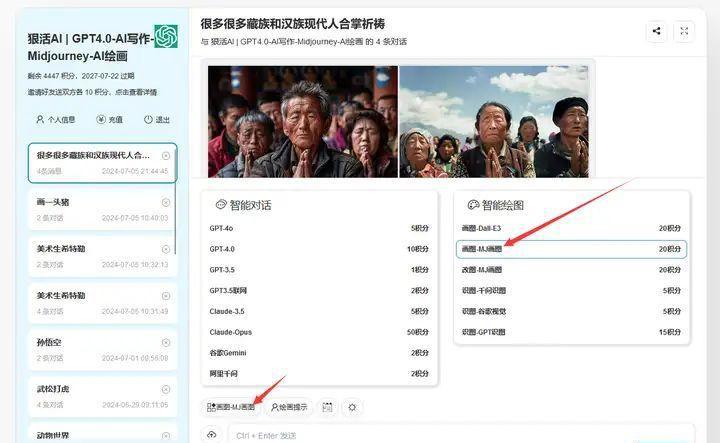Delete 美术生希特勒 conversation dated 10:32:13
720x443 pixels.
point(166,249)
